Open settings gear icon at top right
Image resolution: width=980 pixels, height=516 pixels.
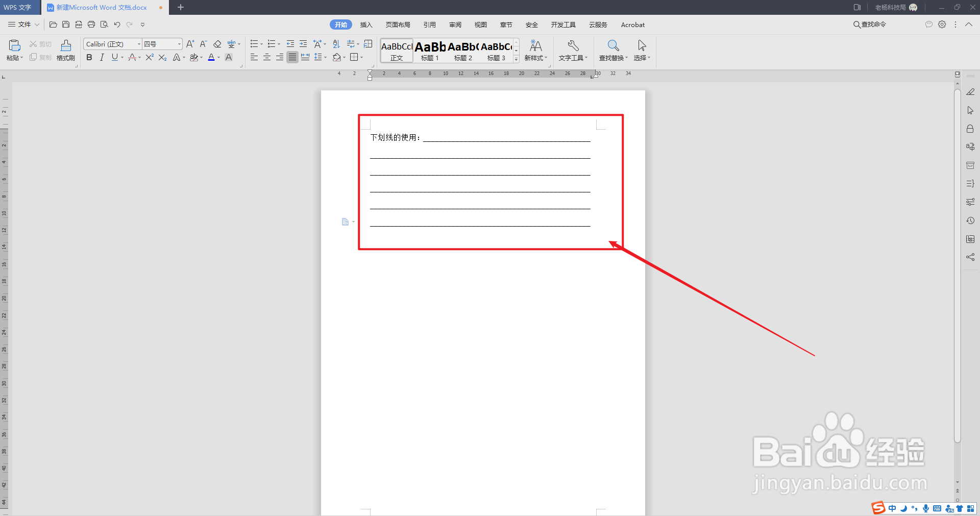(942, 24)
